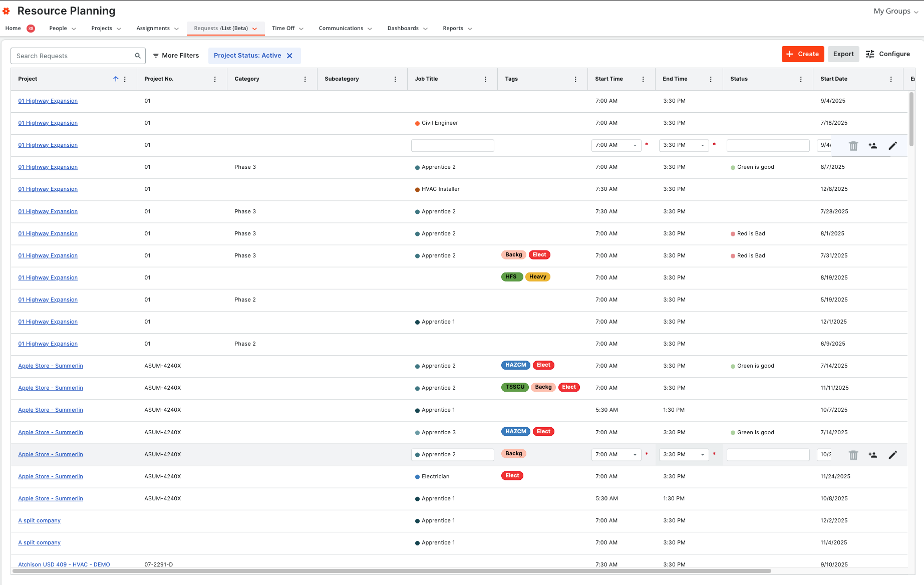
Task: Open the Start Time 7:00 AM dropdown in Highway row
Action: [617, 145]
